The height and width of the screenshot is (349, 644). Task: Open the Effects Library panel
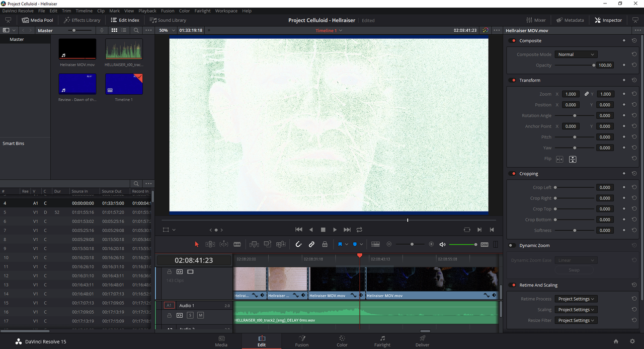click(x=82, y=20)
